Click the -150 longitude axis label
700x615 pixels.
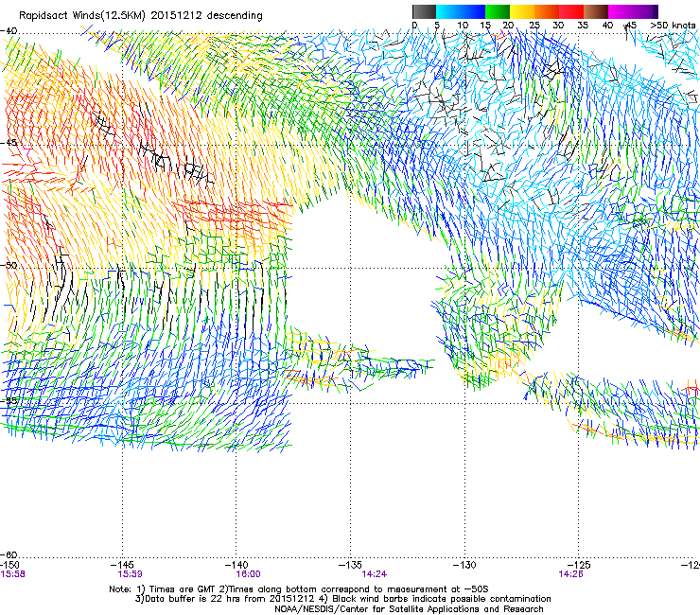pos(9,565)
